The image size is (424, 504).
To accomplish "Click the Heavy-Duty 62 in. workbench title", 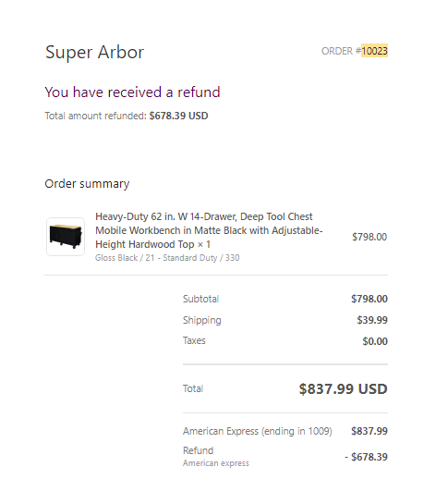I will click(209, 230).
